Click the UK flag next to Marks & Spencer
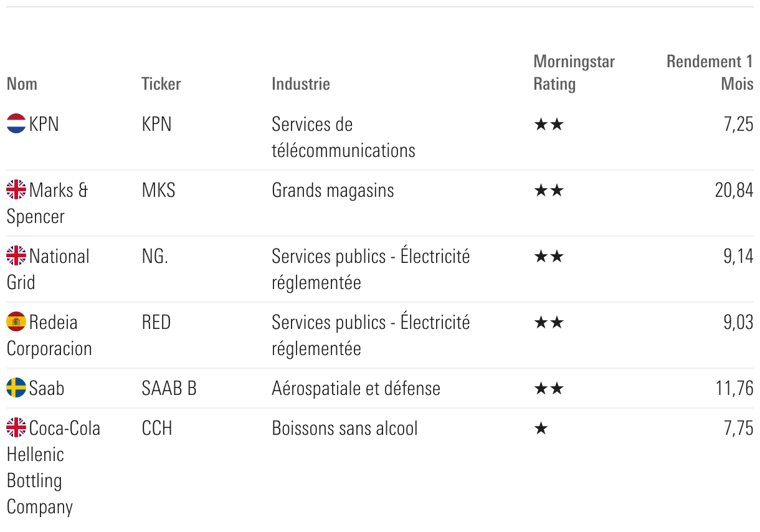This screenshot has width=760, height=532. tap(16, 189)
